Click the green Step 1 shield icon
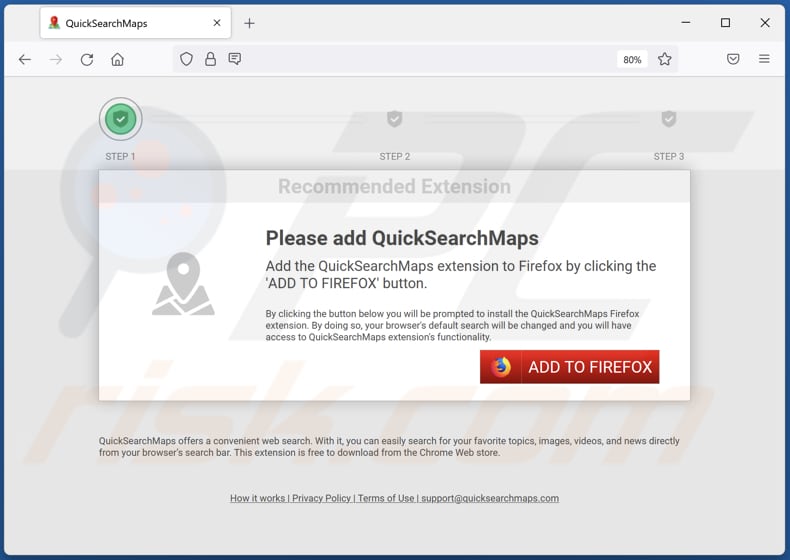Image resolution: width=790 pixels, height=560 pixels. [x=120, y=119]
